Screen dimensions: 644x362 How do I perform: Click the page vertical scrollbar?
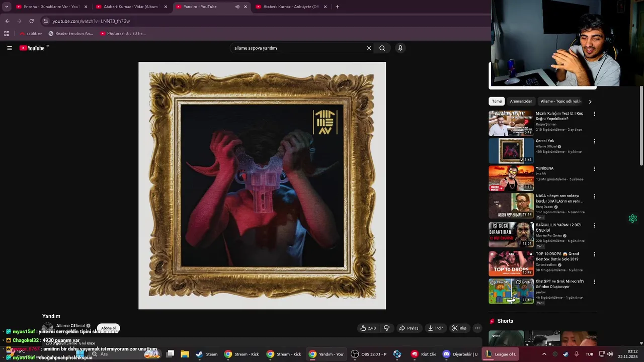[x=641, y=126]
